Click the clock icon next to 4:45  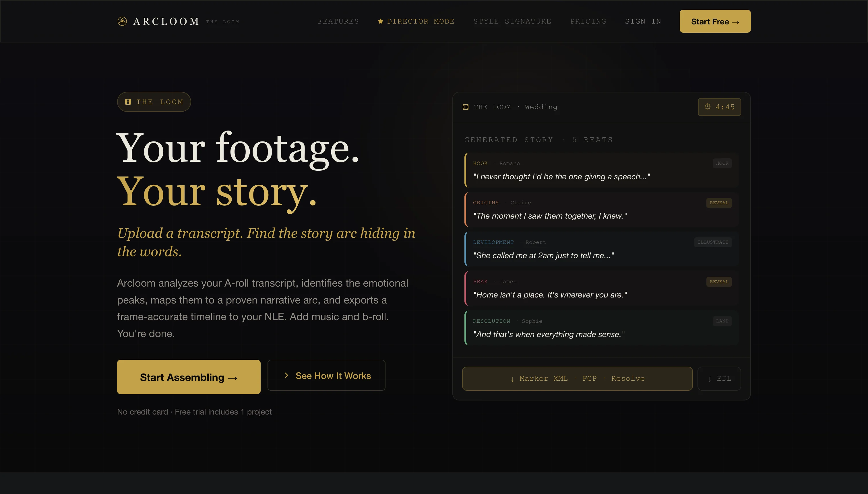coord(708,106)
